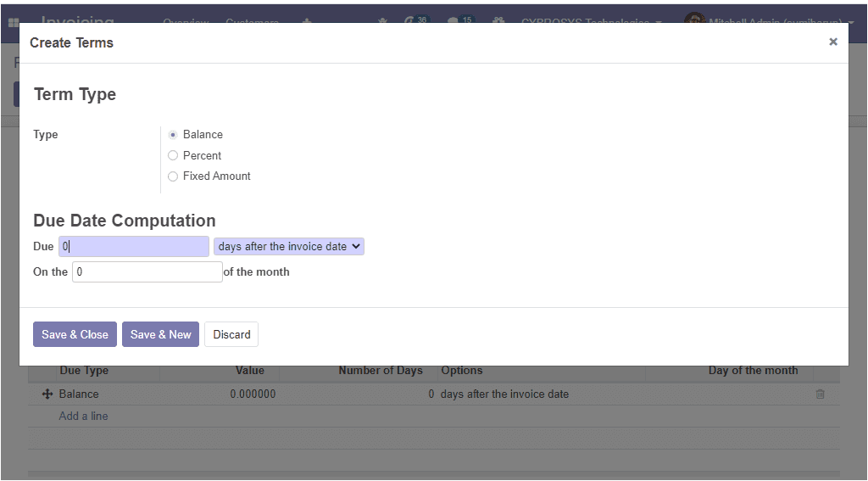Image resolution: width=868 pixels, height=481 pixels.
Task: Click the Options column header
Action: click(462, 371)
